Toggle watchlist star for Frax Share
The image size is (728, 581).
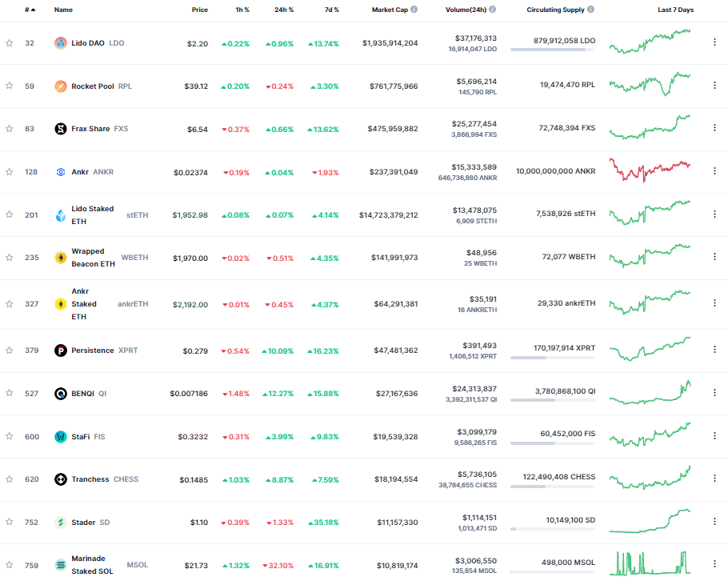10,129
